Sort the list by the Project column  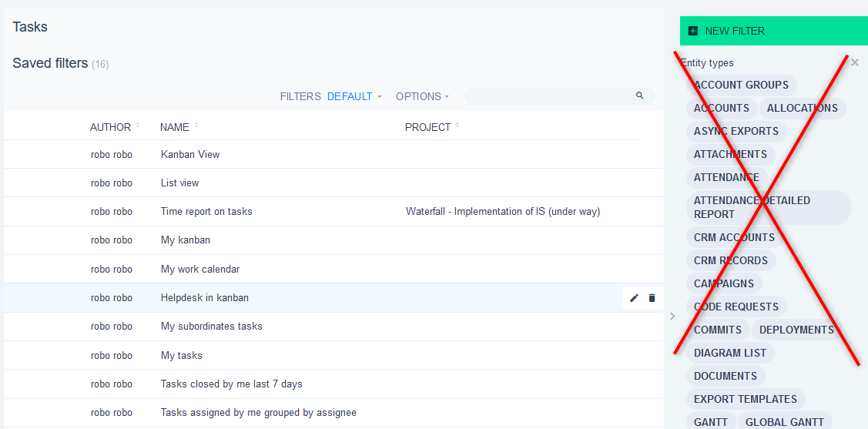tap(427, 127)
